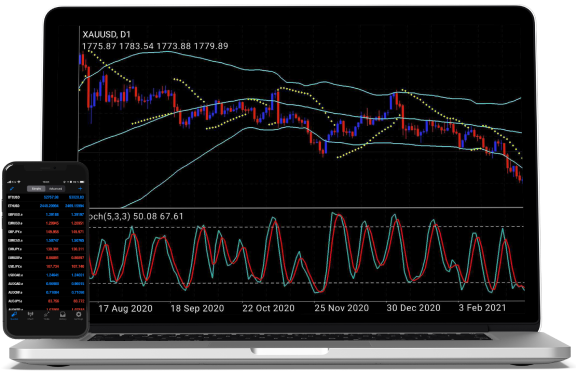Click the 17 Aug 2020 date label
Screen dimensions: 576x378
coord(125,308)
